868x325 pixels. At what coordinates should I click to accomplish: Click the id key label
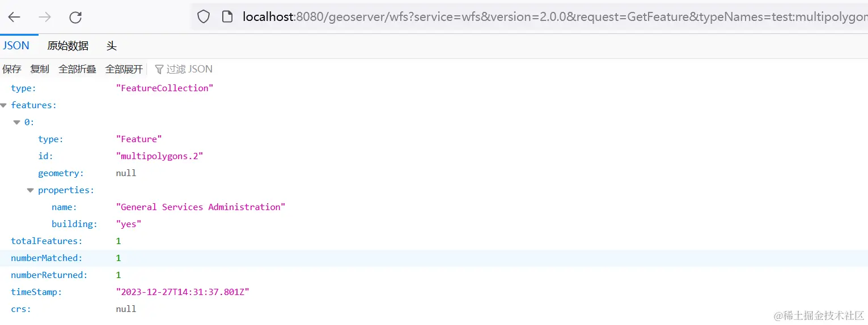[x=45, y=156]
